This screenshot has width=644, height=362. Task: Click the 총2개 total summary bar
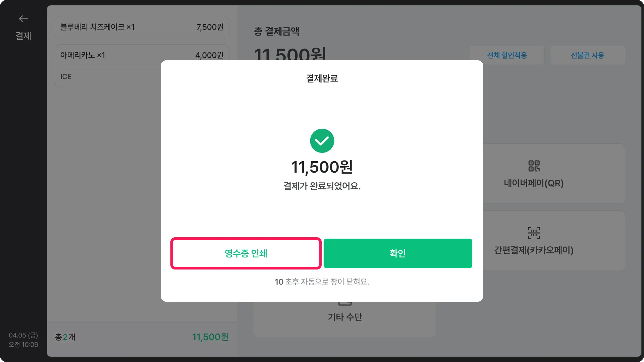[x=142, y=337]
